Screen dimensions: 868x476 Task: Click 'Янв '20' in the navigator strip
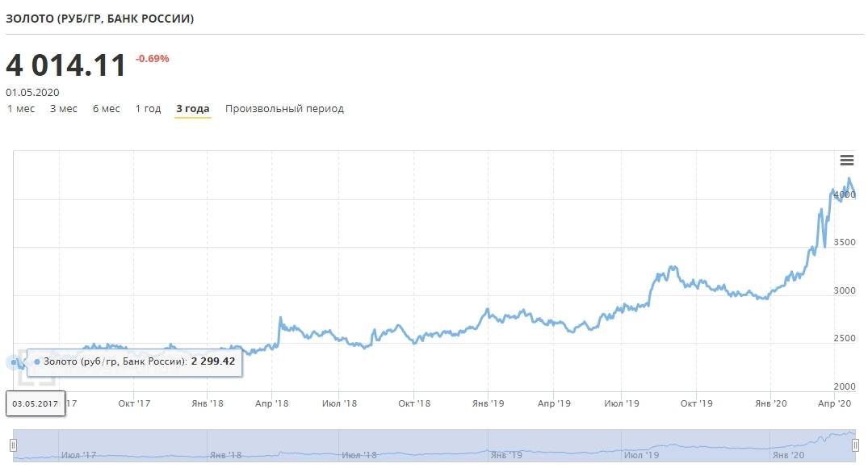click(788, 455)
